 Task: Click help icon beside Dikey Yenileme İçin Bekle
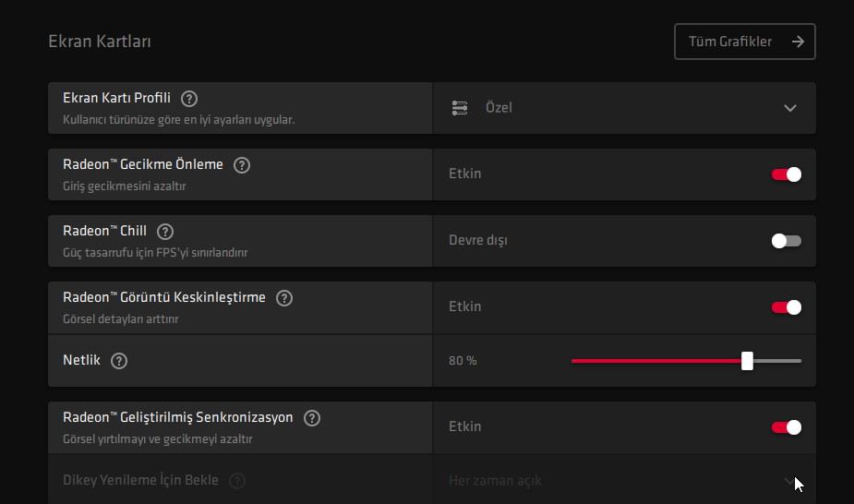pyautogui.click(x=237, y=481)
